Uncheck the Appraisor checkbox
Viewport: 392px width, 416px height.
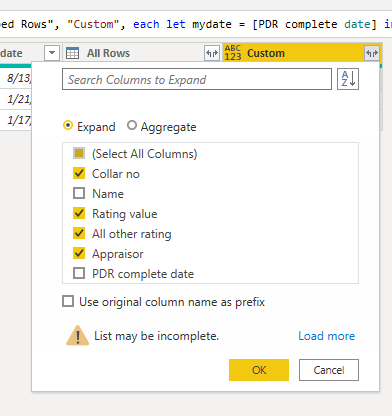coord(79,253)
